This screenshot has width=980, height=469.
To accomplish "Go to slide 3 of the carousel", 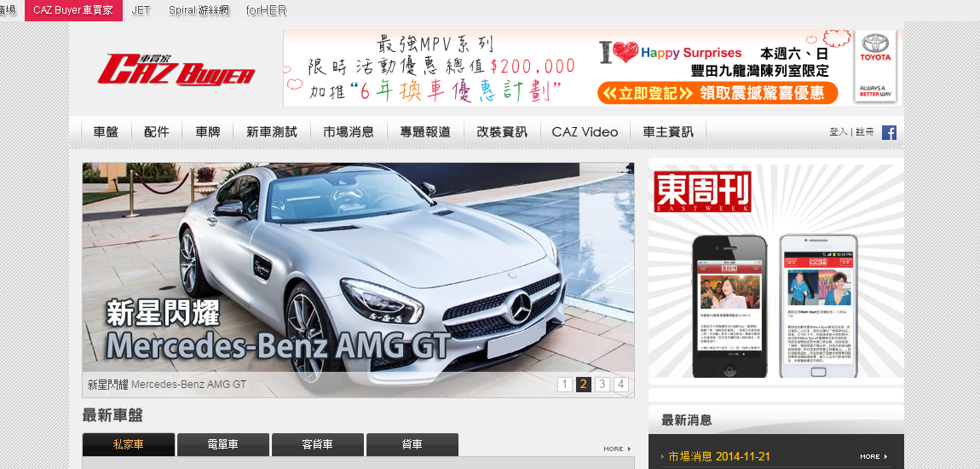I will (x=602, y=384).
